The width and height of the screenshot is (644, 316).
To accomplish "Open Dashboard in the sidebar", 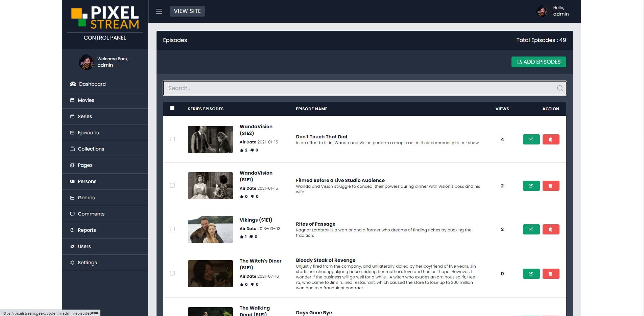I will (105, 84).
